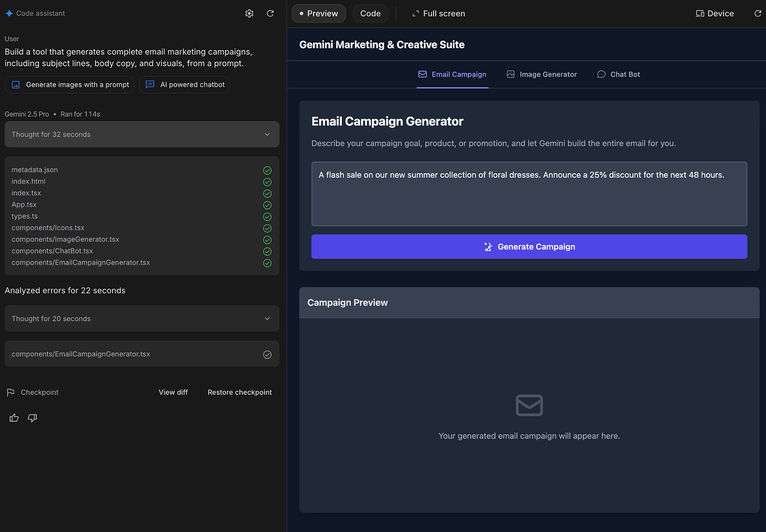Click the Code assistant sparkle logo
This screenshot has height=532, width=766.
[x=9, y=14]
